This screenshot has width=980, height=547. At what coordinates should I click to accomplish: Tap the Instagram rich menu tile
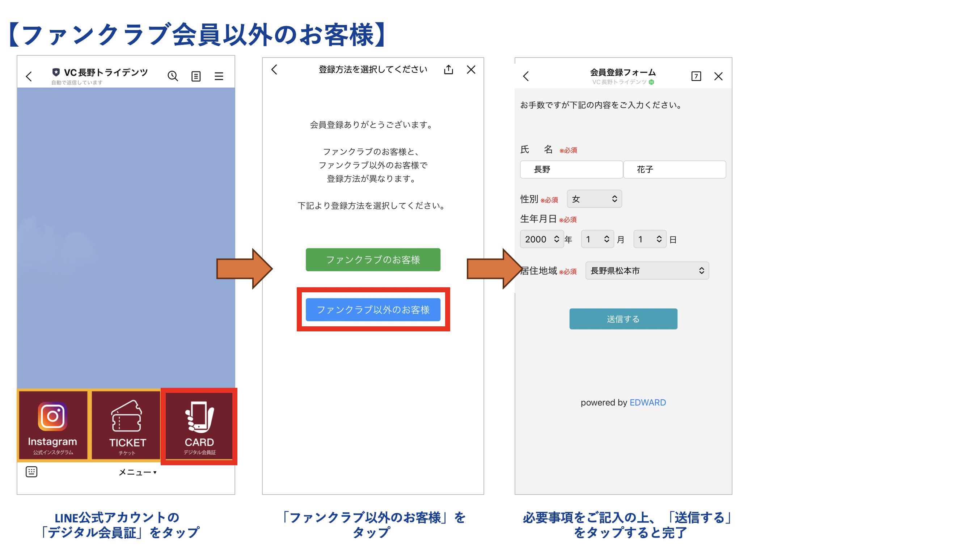(x=52, y=426)
